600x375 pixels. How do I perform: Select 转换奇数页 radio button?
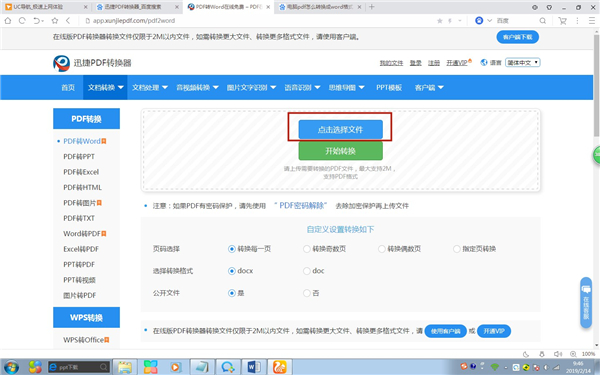[307, 249]
